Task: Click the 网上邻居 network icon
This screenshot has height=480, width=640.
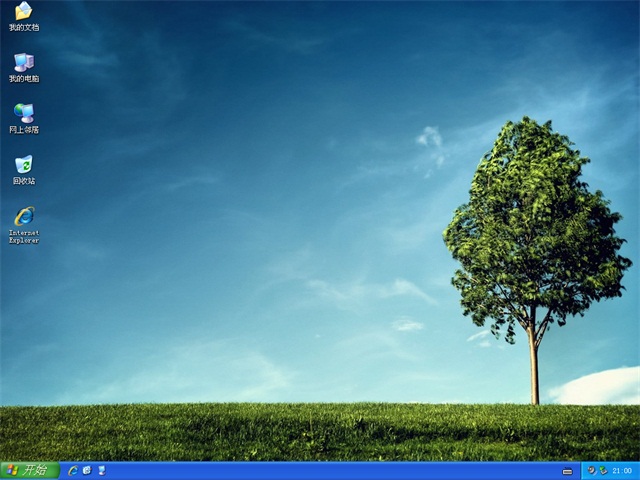Action: pos(23,113)
